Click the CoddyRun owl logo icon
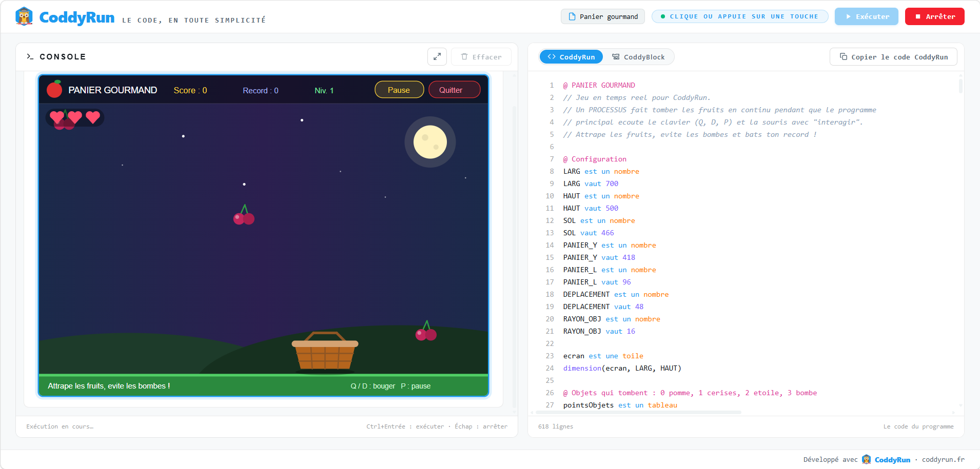 (x=24, y=16)
